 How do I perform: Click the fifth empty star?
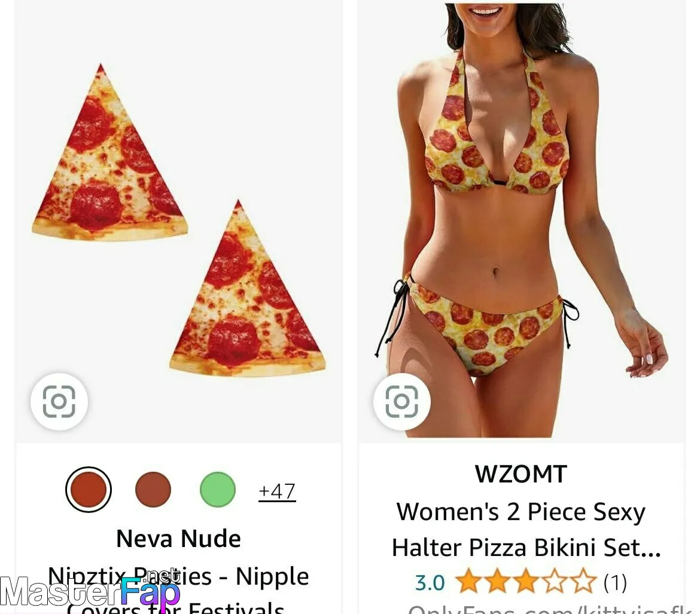pos(583,581)
